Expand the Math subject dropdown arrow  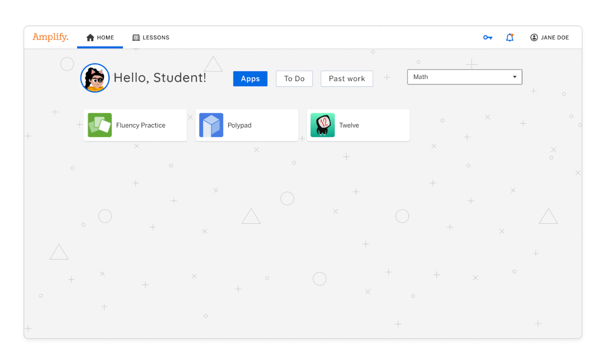coord(515,77)
